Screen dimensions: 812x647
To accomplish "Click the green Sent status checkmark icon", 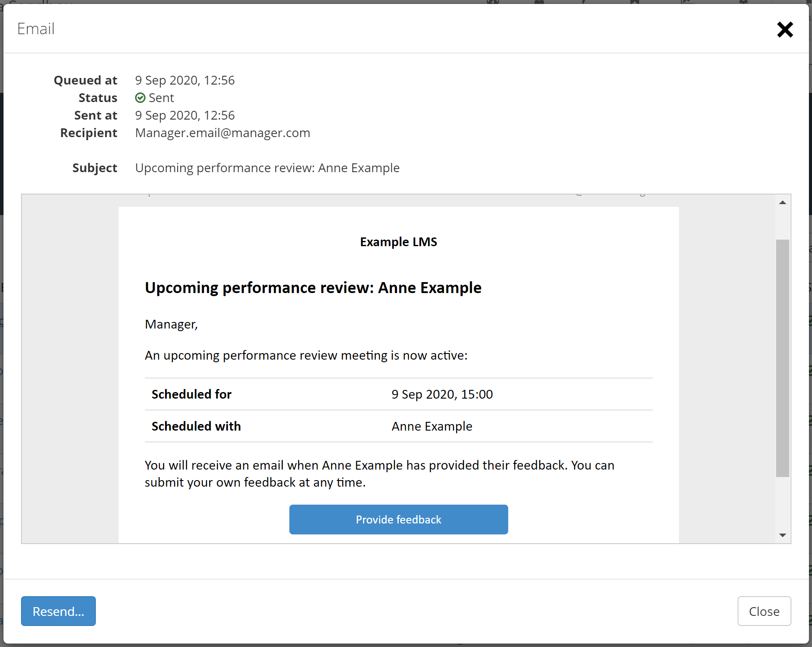I will (140, 98).
